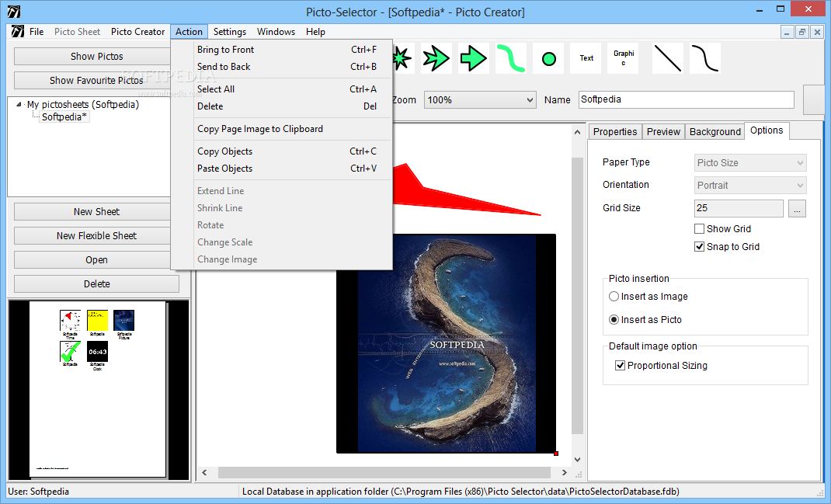The width and height of the screenshot is (831, 504).
Task: Choose Insert as Picto radio option
Action: click(614, 320)
